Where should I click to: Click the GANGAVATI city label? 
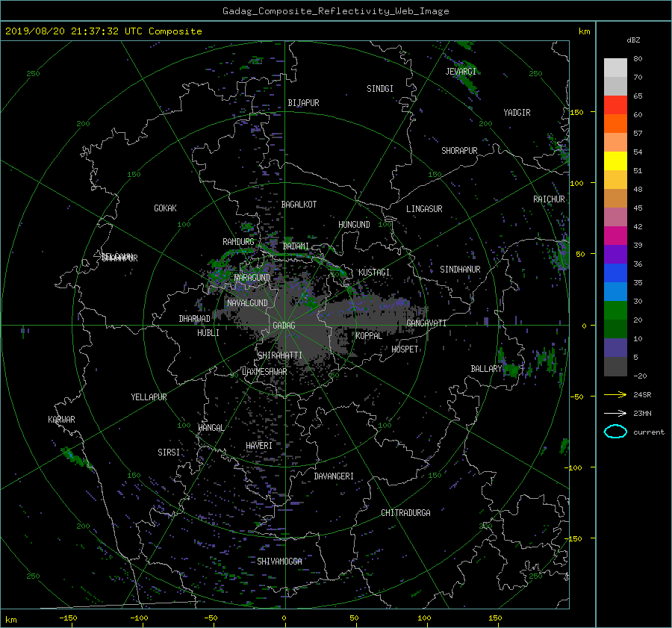click(426, 323)
